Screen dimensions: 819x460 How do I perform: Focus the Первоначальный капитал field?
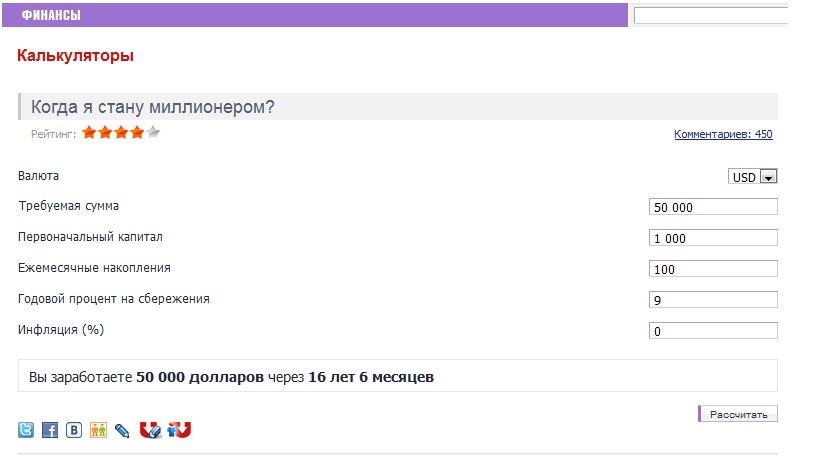point(713,238)
